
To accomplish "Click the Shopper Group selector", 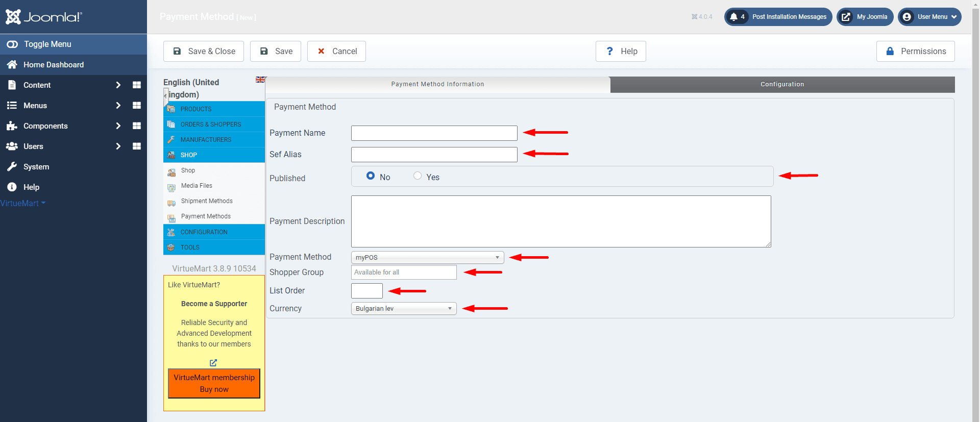I will click(x=404, y=272).
